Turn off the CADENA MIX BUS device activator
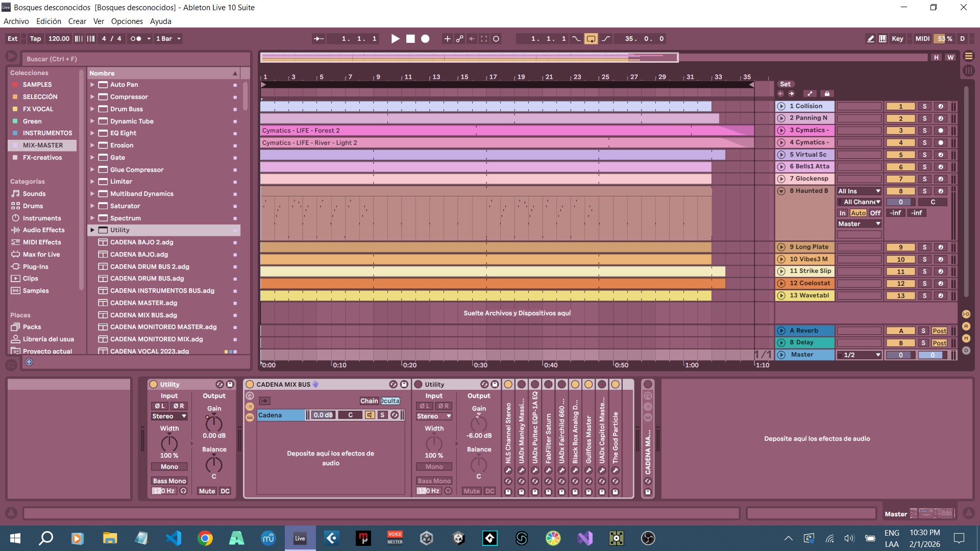This screenshot has height=551, width=980. click(250, 385)
